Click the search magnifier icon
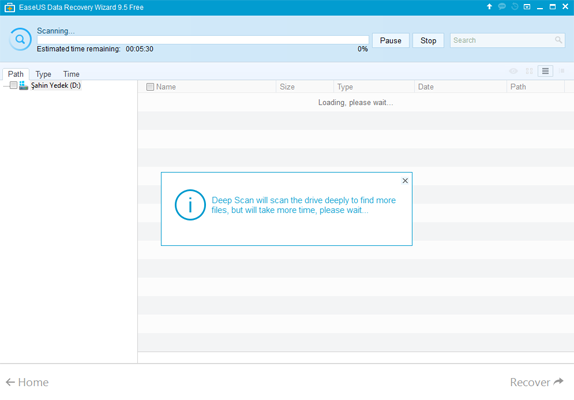This screenshot has width=574, height=400. coord(558,40)
